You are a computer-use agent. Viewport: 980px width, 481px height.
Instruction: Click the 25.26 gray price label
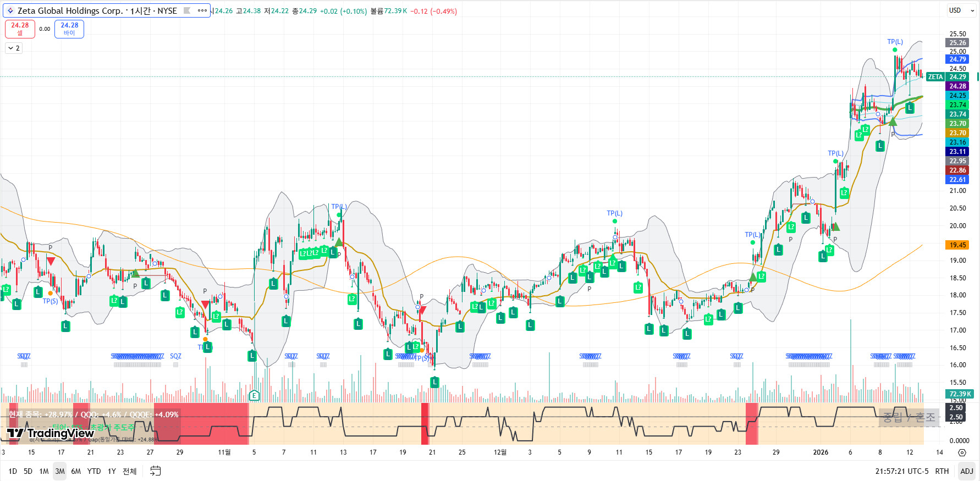point(957,43)
